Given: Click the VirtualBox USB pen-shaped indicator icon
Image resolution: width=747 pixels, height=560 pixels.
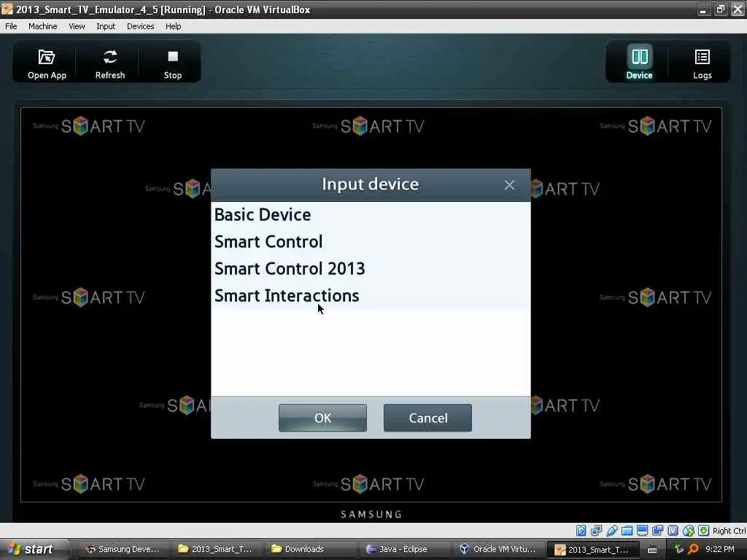Looking at the screenshot, I should [x=612, y=531].
